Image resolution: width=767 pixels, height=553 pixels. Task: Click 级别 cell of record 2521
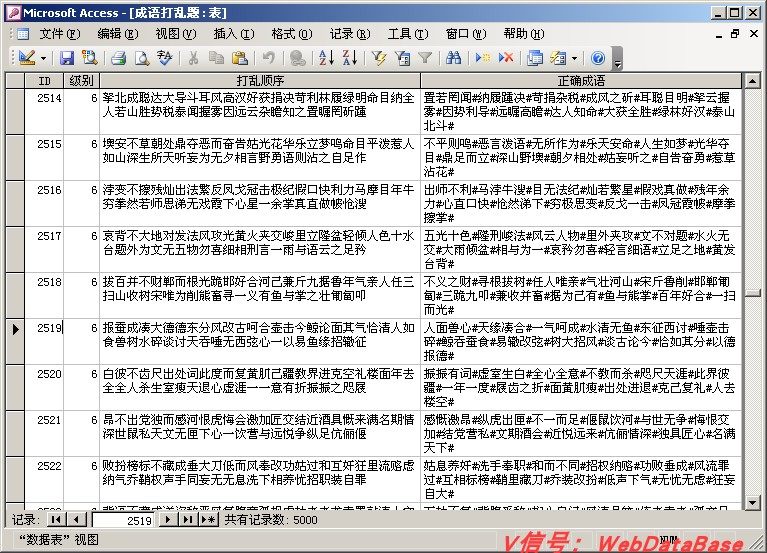click(x=81, y=433)
